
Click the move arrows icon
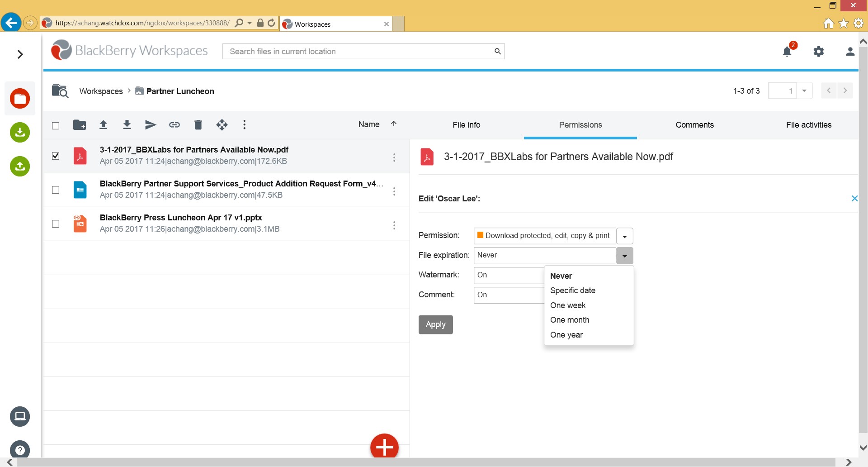pyautogui.click(x=222, y=125)
